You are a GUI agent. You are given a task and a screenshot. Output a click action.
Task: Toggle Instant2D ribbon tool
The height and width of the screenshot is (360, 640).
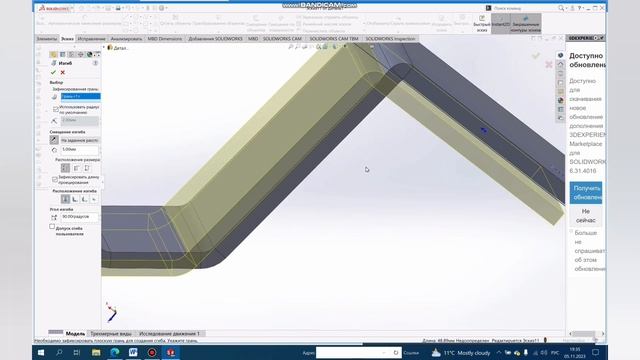click(x=501, y=24)
